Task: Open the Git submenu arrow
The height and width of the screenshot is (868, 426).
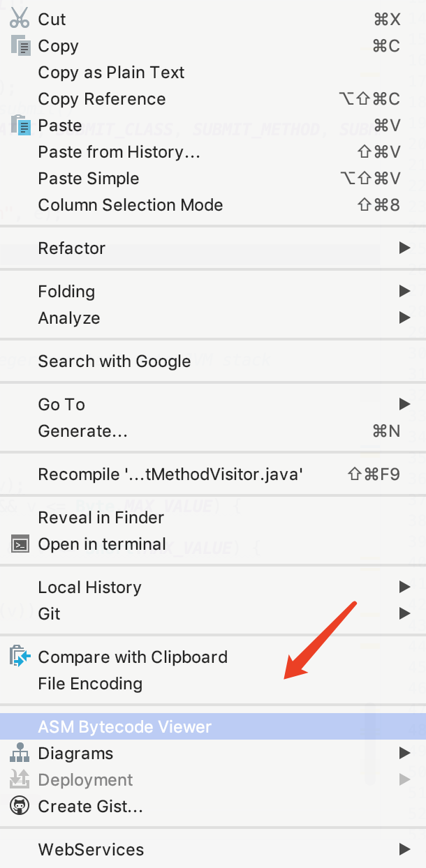Action: 404,613
